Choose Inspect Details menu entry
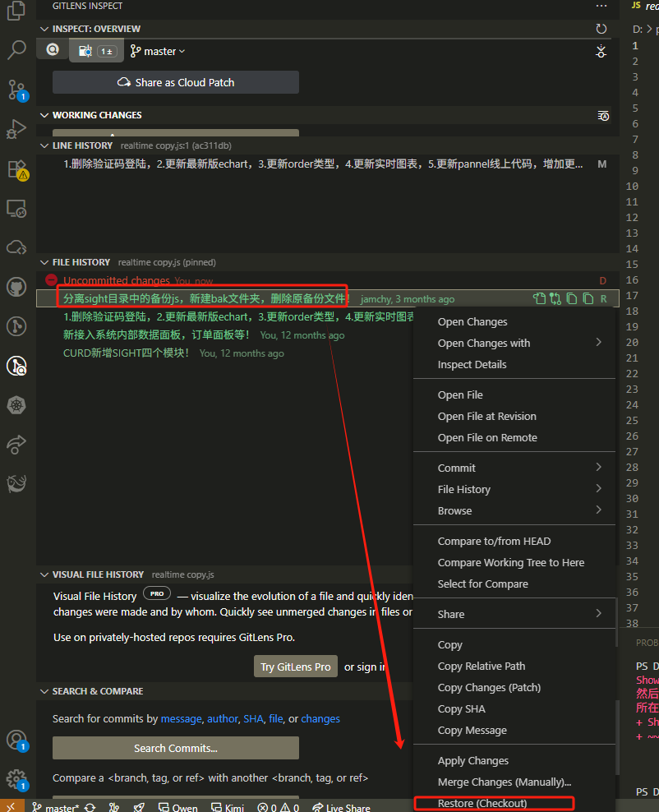 (514, 365)
